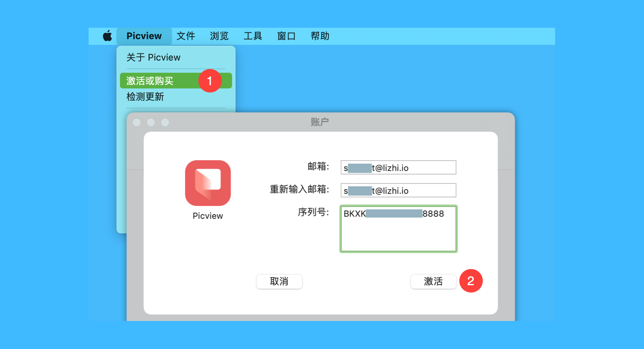Close the 账户 window
Viewport: 644px width, 349px height.
137,122
